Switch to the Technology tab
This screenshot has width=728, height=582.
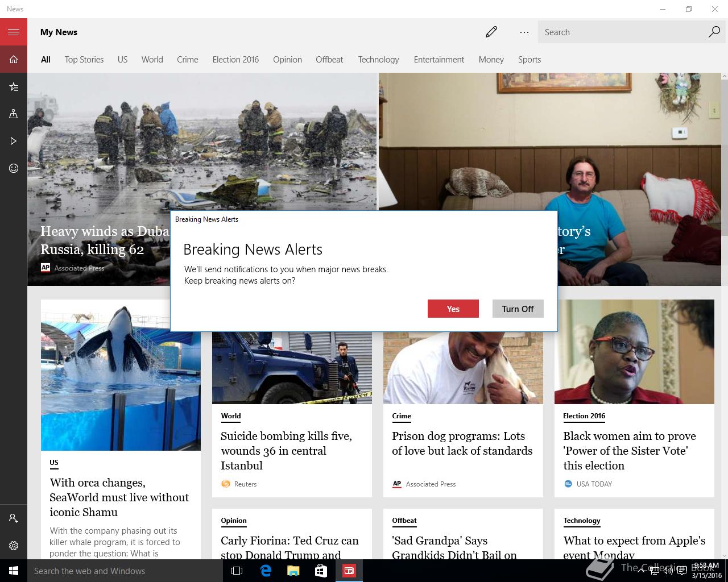[x=378, y=59]
